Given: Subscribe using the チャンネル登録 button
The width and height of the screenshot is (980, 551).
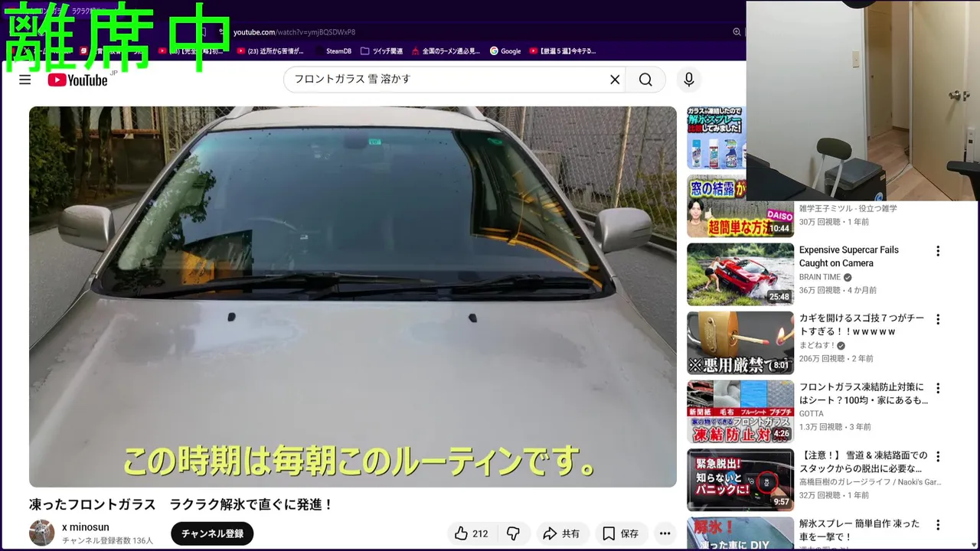Looking at the screenshot, I should point(212,533).
